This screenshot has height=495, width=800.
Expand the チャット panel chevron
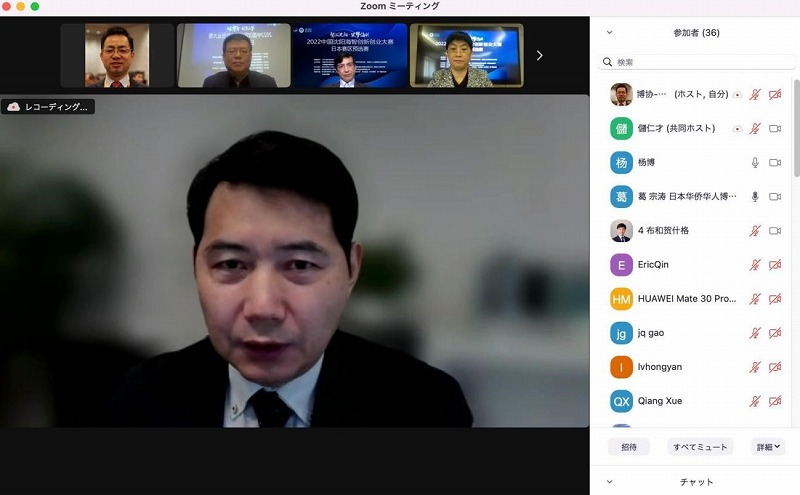[610, 482]
